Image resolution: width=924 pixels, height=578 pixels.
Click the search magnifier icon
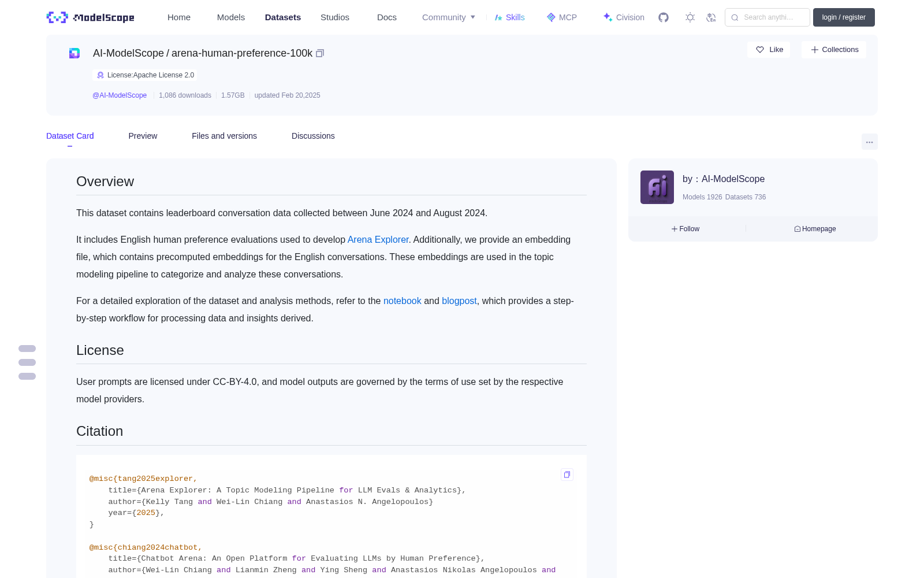[735, 17]
